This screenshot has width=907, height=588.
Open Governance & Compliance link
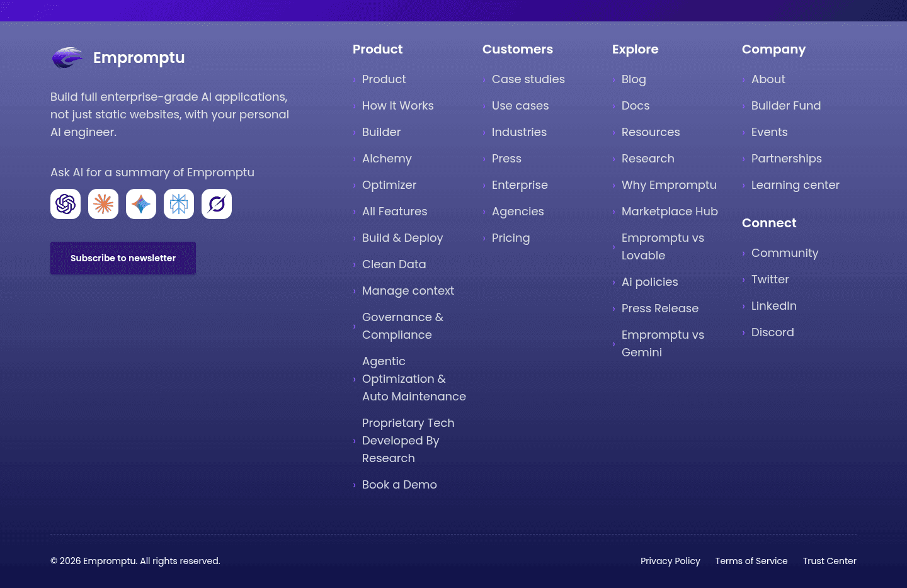coord(402,326)
